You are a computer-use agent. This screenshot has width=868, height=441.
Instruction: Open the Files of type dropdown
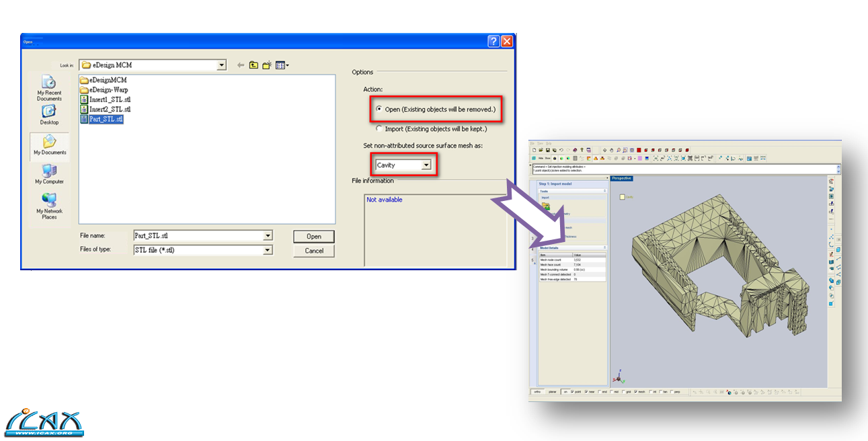click(268, 249)
